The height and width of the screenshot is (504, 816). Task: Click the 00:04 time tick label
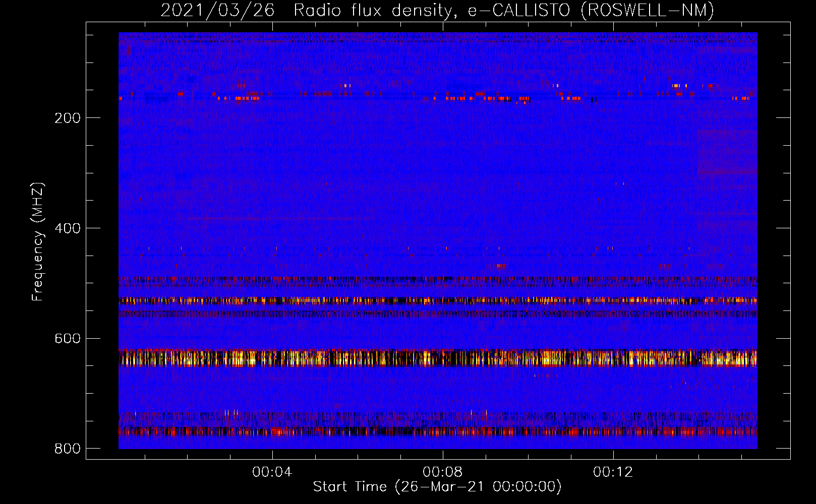click(272, 472)
